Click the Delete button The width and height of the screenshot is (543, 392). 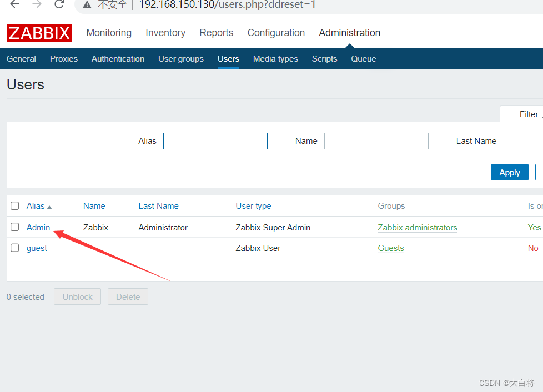128,296
